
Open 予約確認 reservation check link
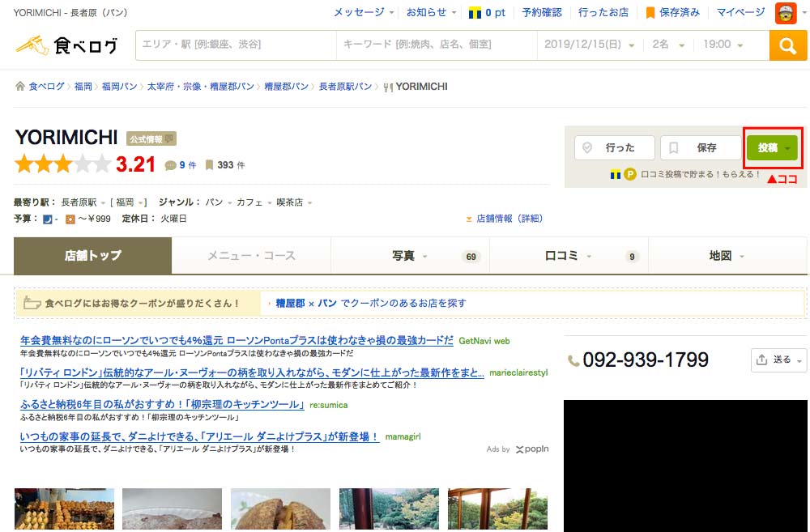pos(542,12)
